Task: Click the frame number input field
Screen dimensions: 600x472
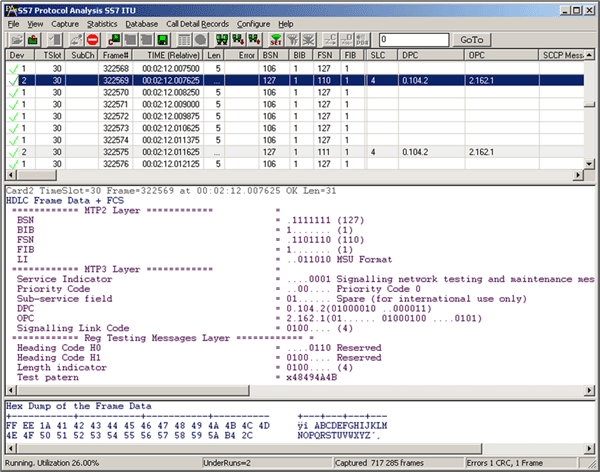Action: [x=414, y=39]
